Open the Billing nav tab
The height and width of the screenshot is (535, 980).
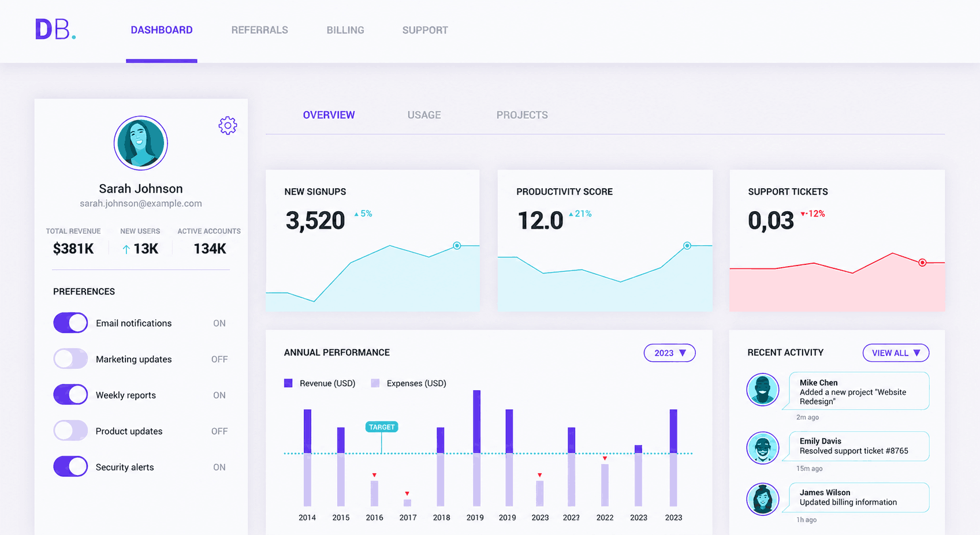pyautogui.click(x=345, y=30)
